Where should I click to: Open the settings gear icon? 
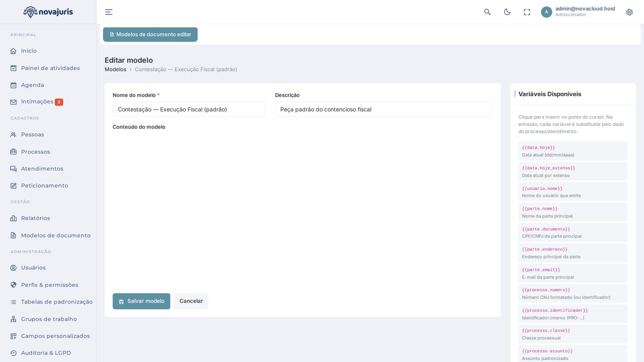pyautogui.click(x=629, y=12)
